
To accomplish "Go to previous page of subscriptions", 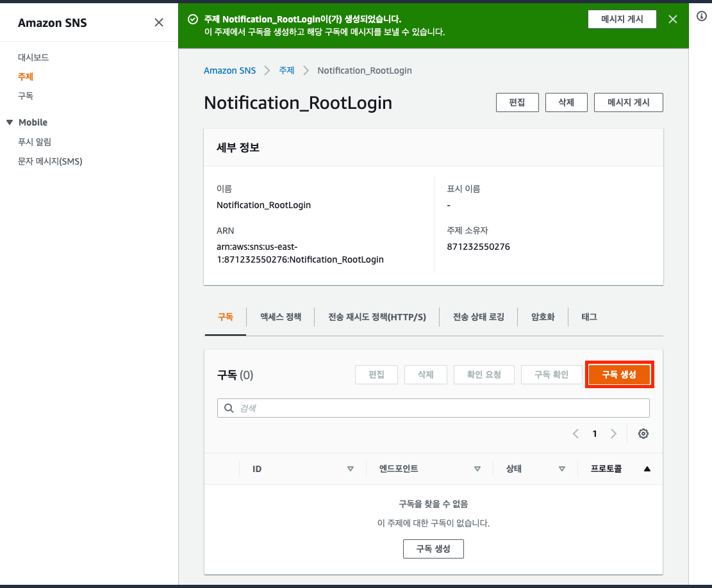I will tap(575, 434).
